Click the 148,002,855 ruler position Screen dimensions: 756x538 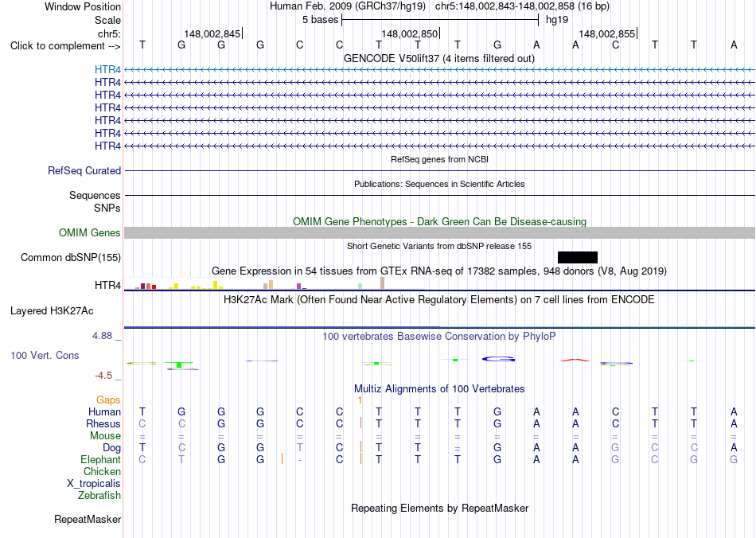[607, 33]
